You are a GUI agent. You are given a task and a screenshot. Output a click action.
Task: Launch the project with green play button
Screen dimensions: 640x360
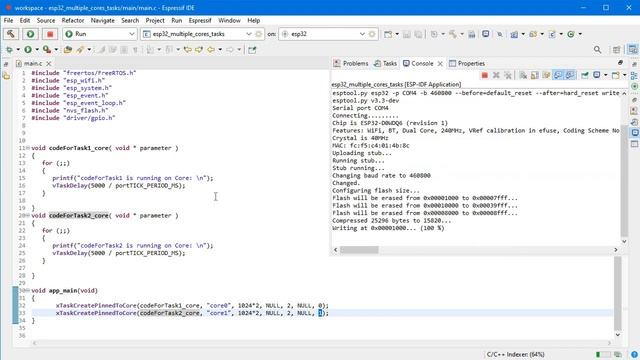click(x=30, y=34)
